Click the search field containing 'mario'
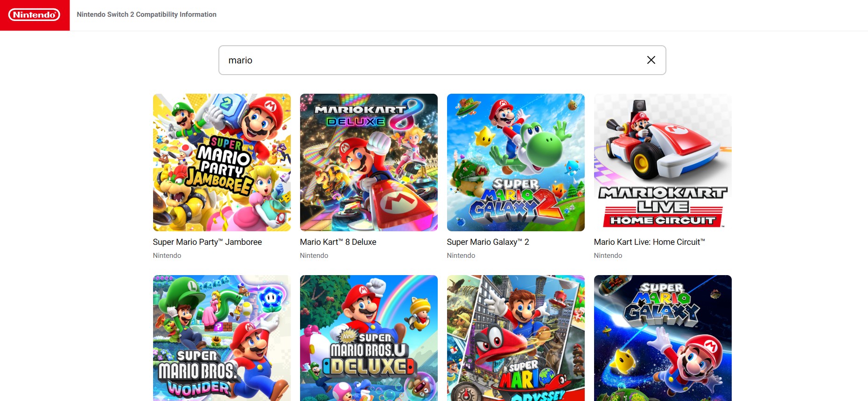 [x=442, y=60]
